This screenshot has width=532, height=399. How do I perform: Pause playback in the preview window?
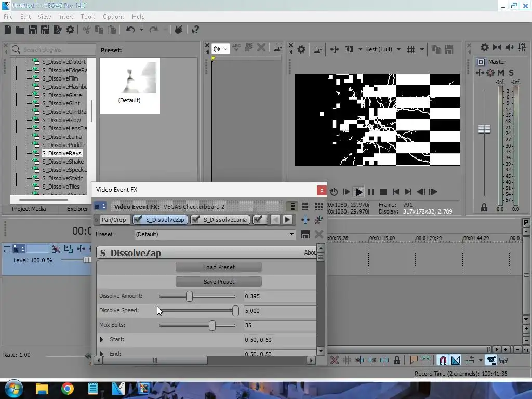(371, 192)
